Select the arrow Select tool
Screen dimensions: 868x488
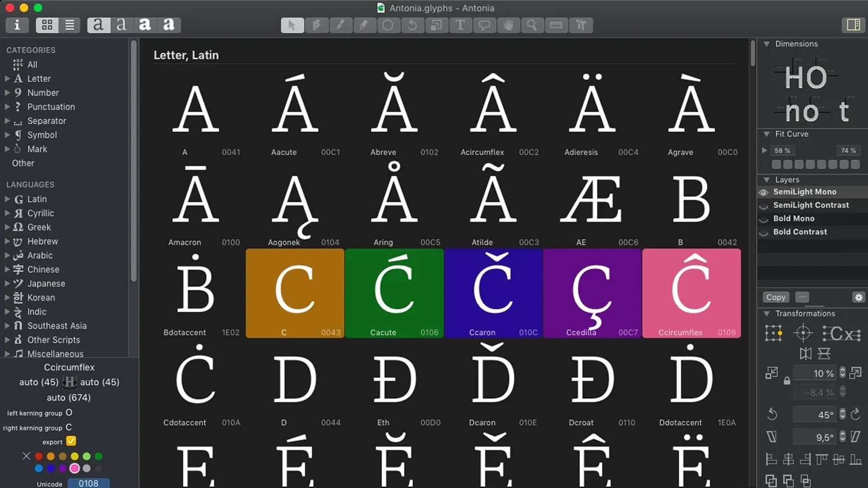(x=292, y=25)
